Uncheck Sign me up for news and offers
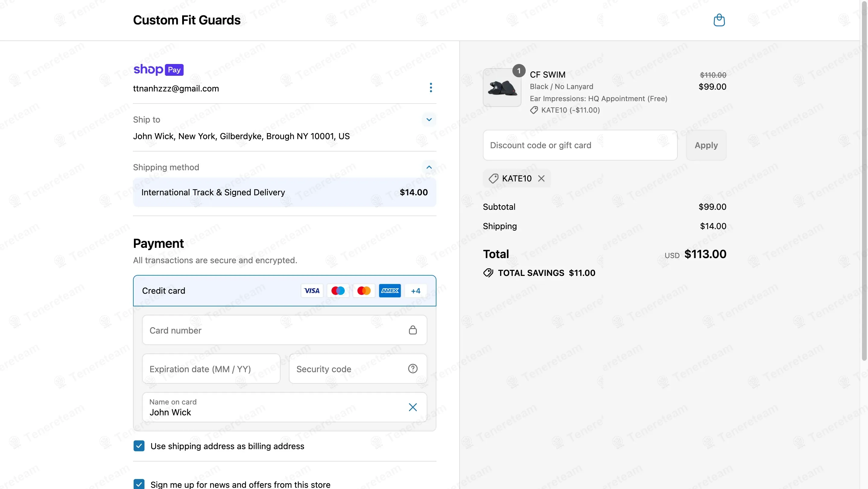 tap(139, 484)
